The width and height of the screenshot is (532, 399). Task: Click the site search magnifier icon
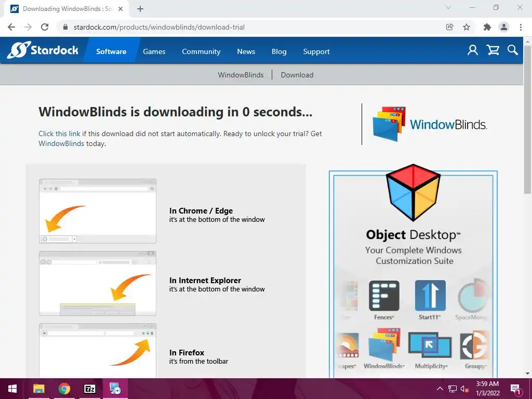[513, 50]
